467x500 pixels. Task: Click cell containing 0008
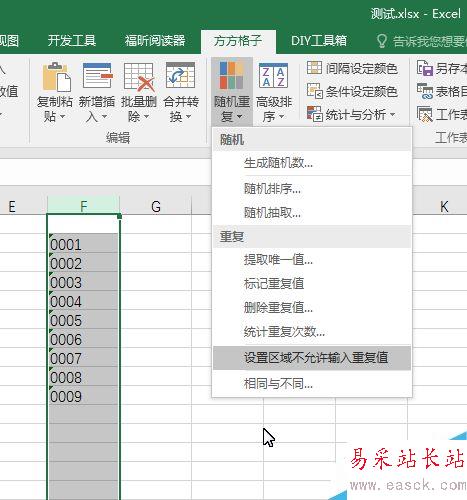pos(83,376)
